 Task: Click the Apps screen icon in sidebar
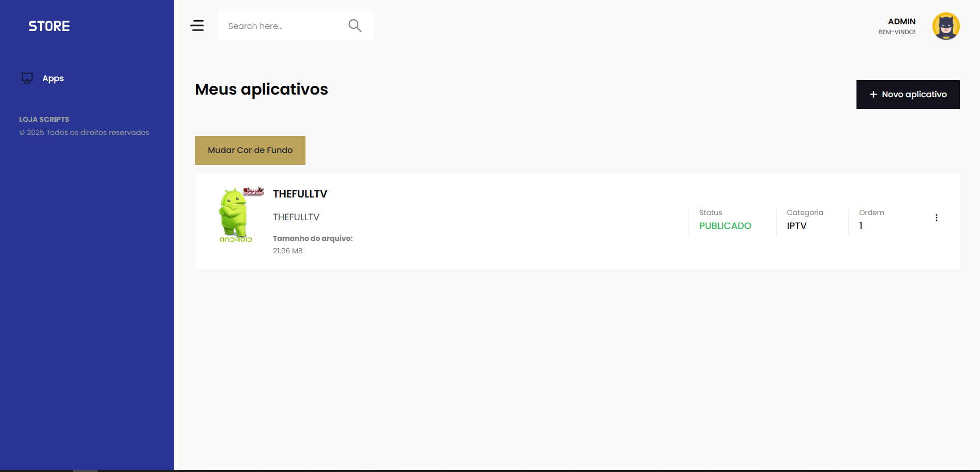coord(27,78)
